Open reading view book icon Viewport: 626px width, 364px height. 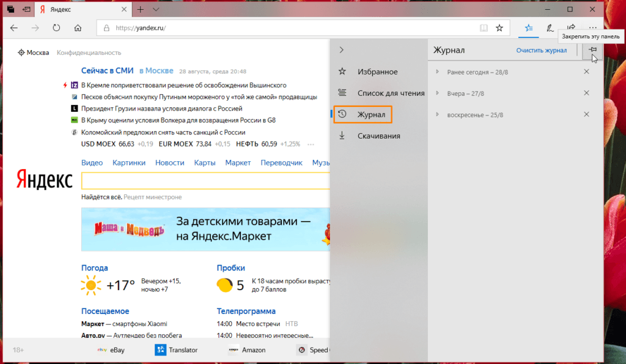484,28
